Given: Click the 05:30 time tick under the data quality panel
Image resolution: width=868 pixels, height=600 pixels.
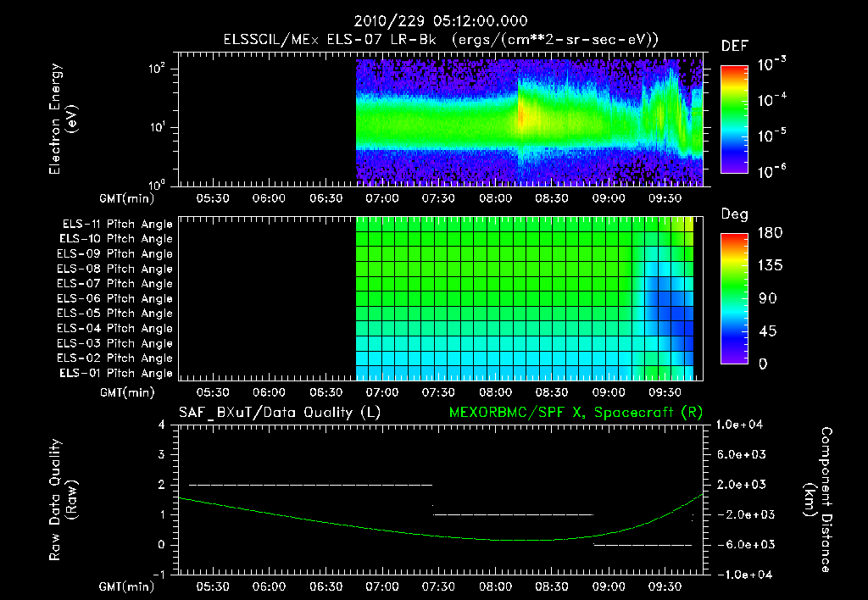Looking at the screenshot, I should (213, 586).
